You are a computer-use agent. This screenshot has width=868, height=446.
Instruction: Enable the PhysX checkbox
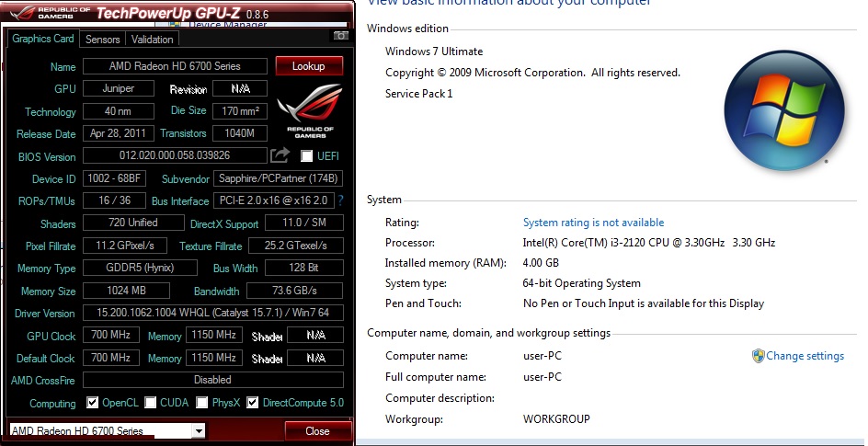point(202,403)
